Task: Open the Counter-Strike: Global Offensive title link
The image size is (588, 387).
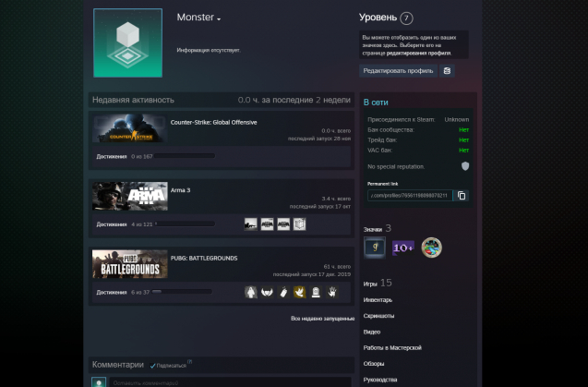Action: click(x=213, y=122)
